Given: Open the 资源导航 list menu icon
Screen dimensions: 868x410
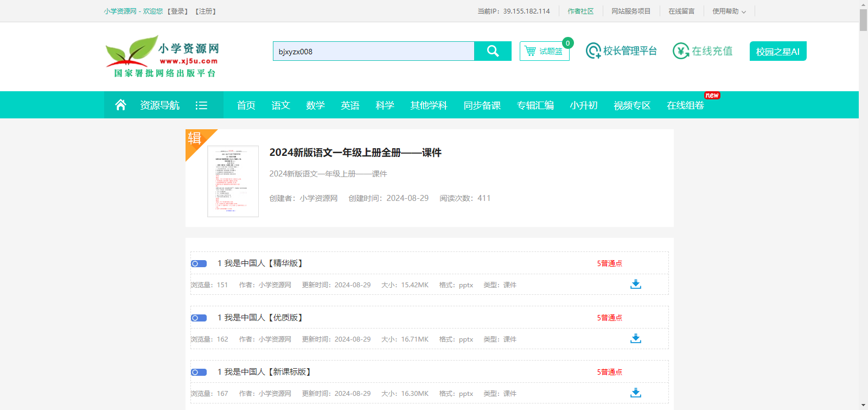Looking at the screenshot, I should coord(201,105).
